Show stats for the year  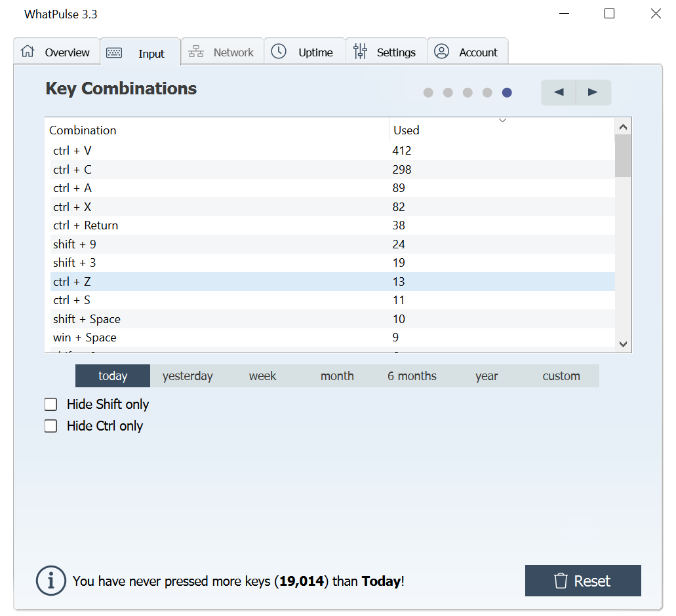coord(487,375)
